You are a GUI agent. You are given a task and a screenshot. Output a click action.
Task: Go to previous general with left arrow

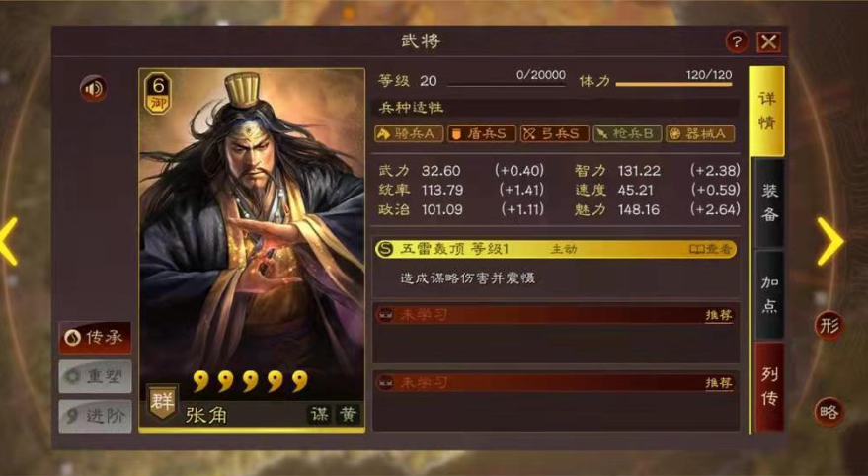pyautogui.click(x=8, y=241)
